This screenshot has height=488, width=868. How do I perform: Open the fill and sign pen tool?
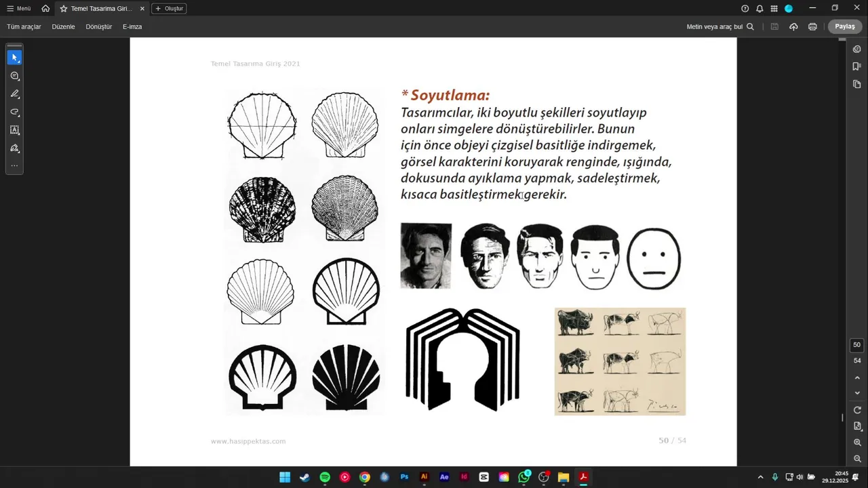14,148
